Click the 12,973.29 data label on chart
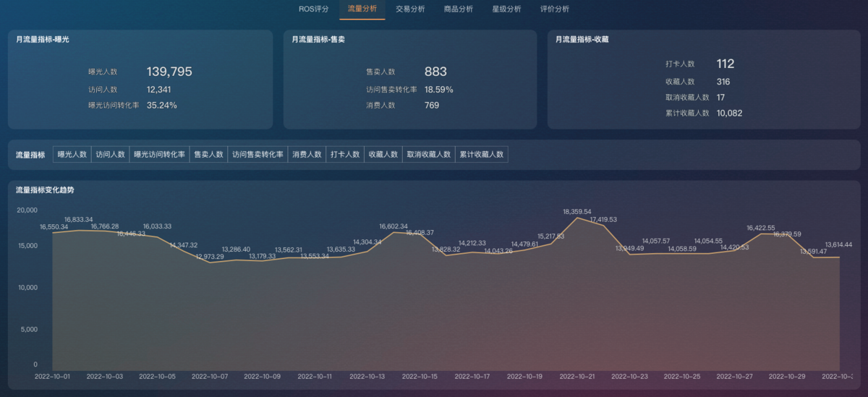868x397 pixels. (210, 257)
